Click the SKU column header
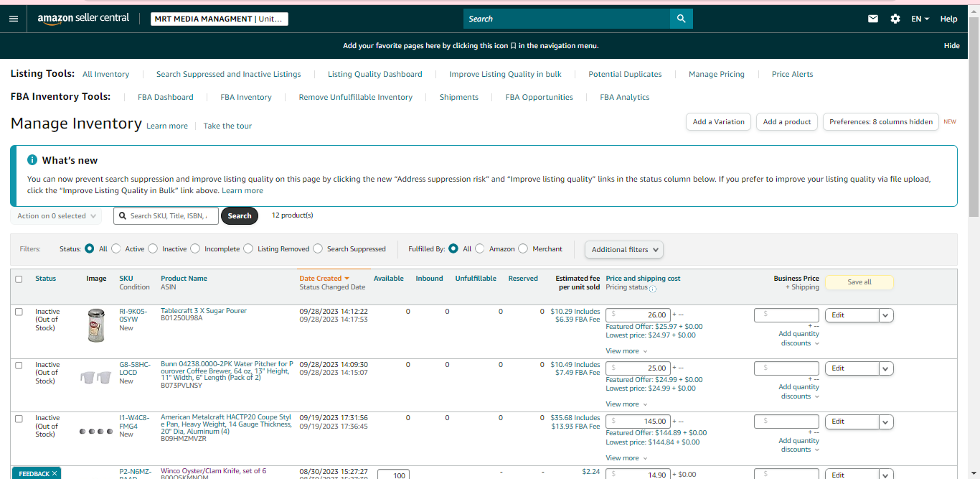This screenshot has width=980, height=479. pyautogui.click(x=126, y=279)
